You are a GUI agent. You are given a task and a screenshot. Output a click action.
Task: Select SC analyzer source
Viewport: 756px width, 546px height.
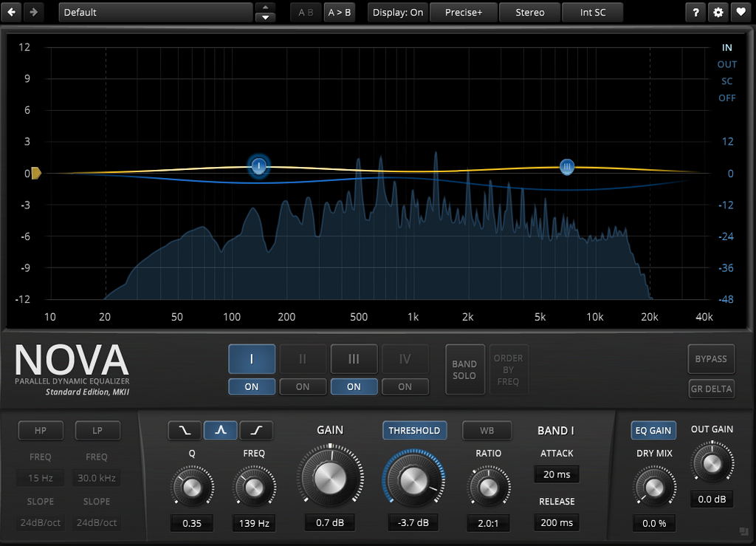(x=727, y=81)
